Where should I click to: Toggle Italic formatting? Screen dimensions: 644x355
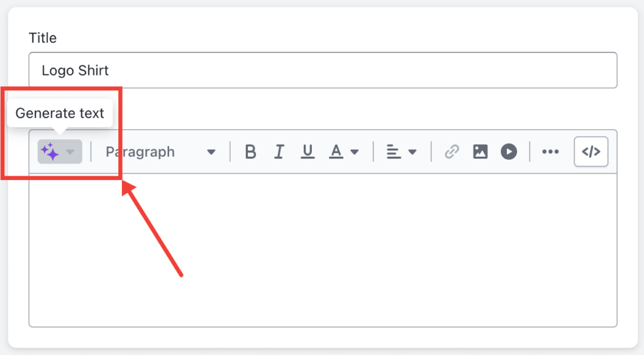pyautogui.click(x=279, y=152)
